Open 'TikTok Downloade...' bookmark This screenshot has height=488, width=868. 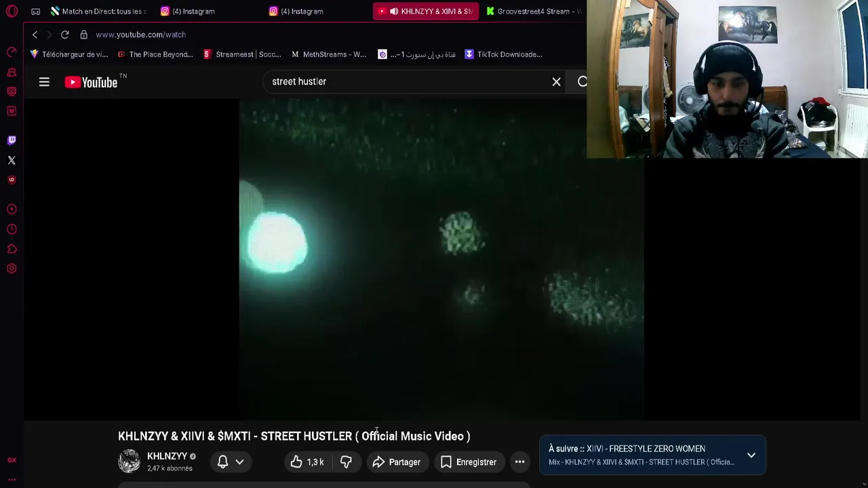coord(503,54)
